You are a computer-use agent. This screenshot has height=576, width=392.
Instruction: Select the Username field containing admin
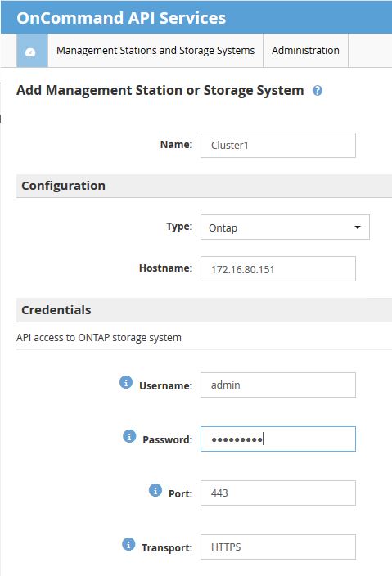(278, 385)
